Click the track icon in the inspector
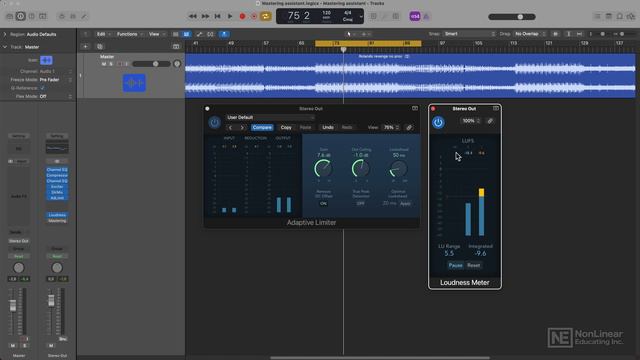 point(46,60)
